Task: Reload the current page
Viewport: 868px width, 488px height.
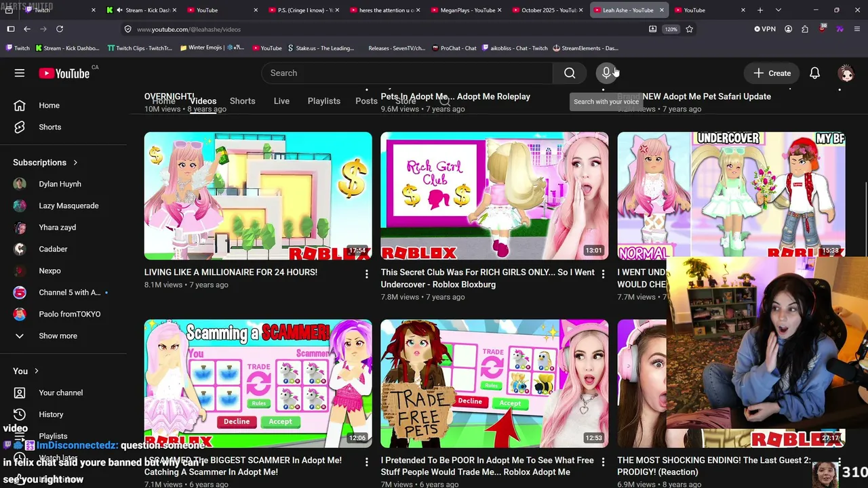Action: pos(60,29)
